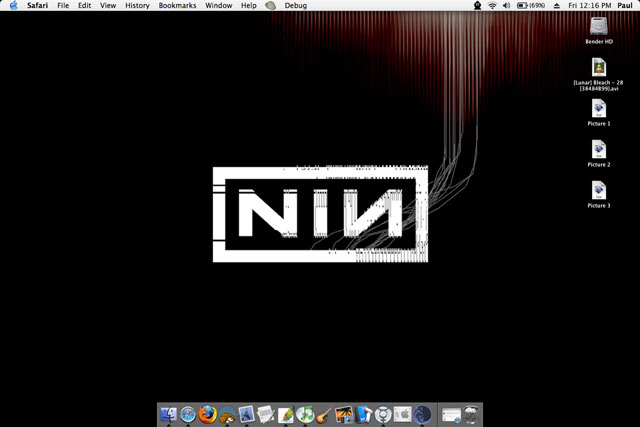Open the History menu
Image resolution: width=640 pixels, height=427 pixels.
137,5
